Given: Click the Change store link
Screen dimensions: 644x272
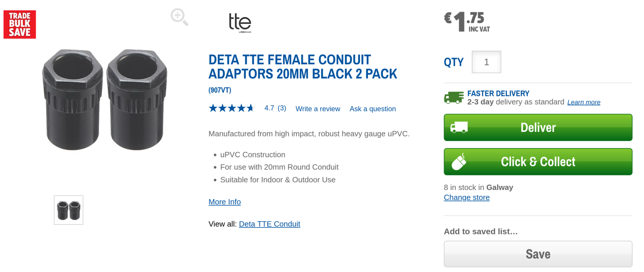Looking at the screenshot, I should tap(466, 197).
